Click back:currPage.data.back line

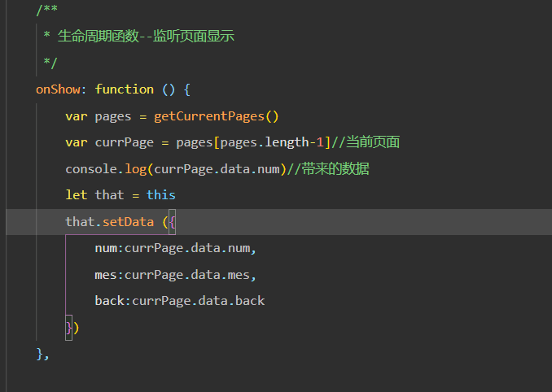click(180, 301)
